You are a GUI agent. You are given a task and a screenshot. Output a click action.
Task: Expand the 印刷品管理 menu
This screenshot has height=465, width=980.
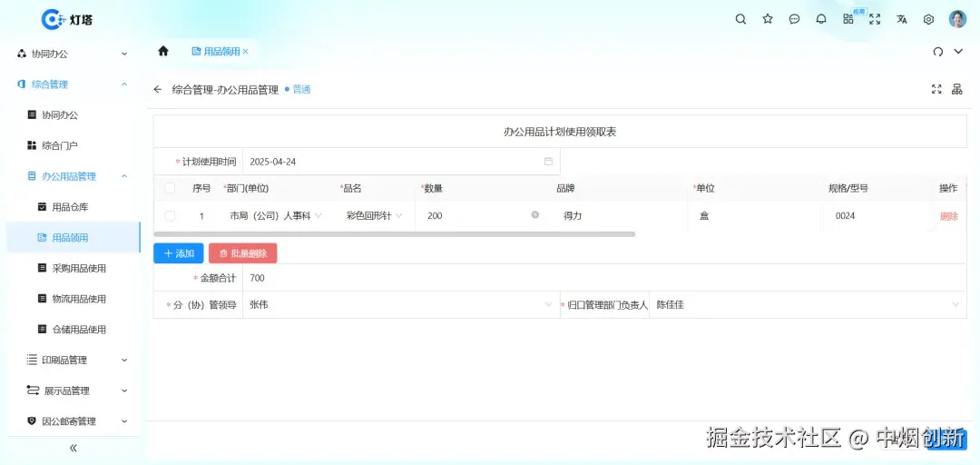coord(73,360)
